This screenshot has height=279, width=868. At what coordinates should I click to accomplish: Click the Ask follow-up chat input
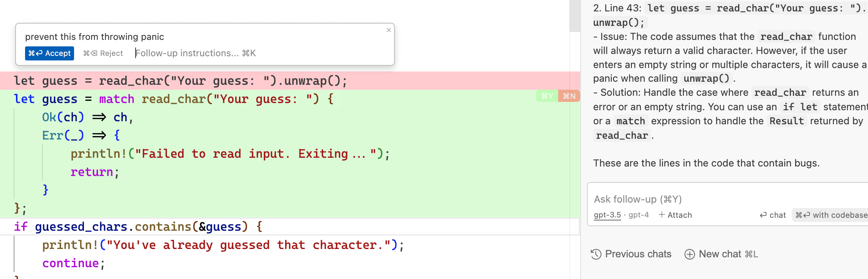click(x=721, y=199)
